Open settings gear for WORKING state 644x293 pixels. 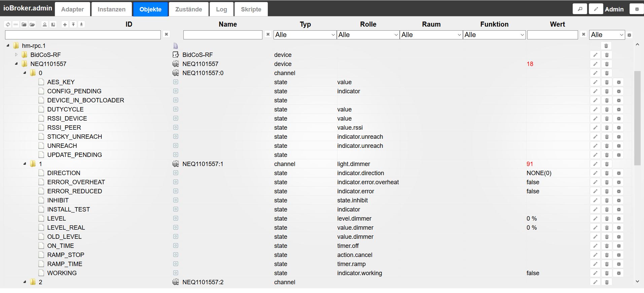(x=618, y=273)
